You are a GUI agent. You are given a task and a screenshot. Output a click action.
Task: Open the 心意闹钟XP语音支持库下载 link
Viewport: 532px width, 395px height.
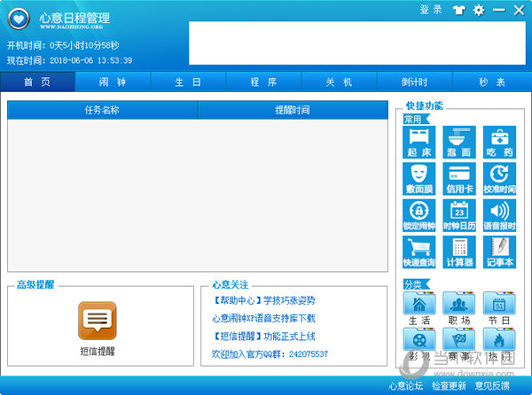pos(263,318)
